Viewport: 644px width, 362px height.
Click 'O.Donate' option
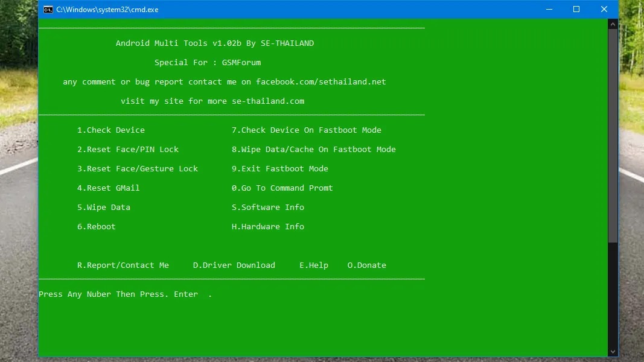point(367,265)
